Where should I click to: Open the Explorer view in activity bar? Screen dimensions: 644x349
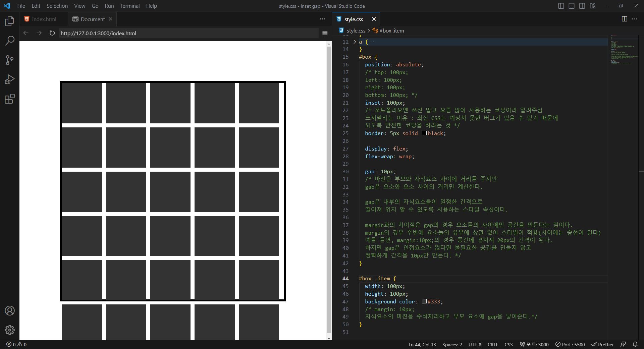(10, 21)
